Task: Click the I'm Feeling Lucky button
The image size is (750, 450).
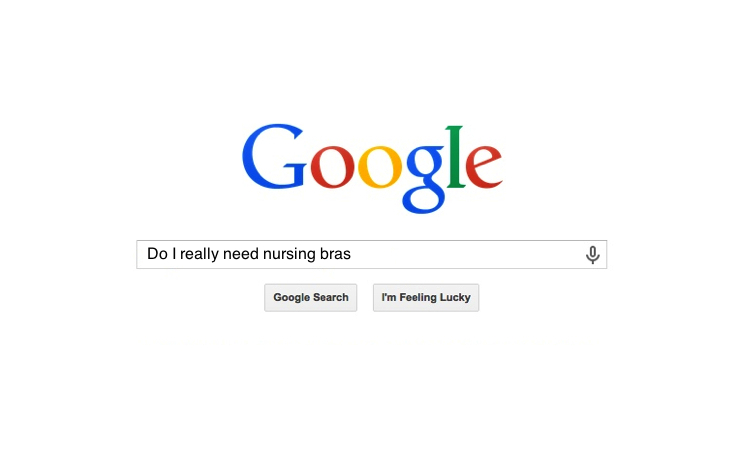Action: click(426, 297)
